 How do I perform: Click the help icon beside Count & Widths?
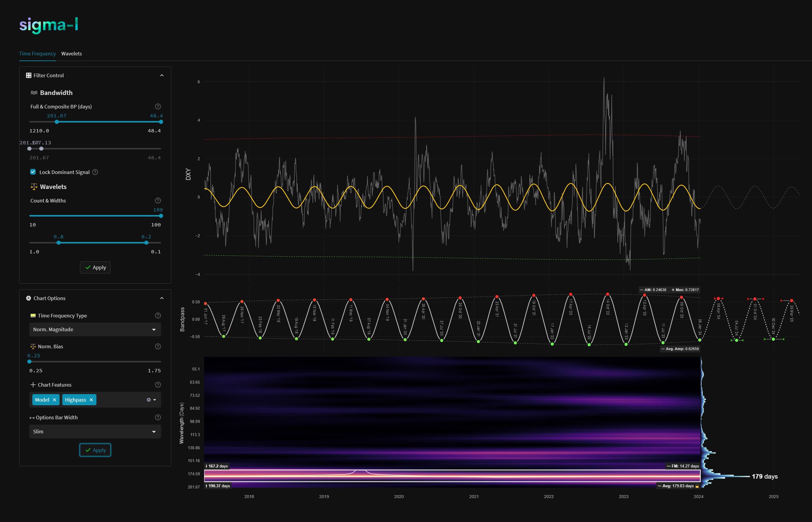point(158,201)
